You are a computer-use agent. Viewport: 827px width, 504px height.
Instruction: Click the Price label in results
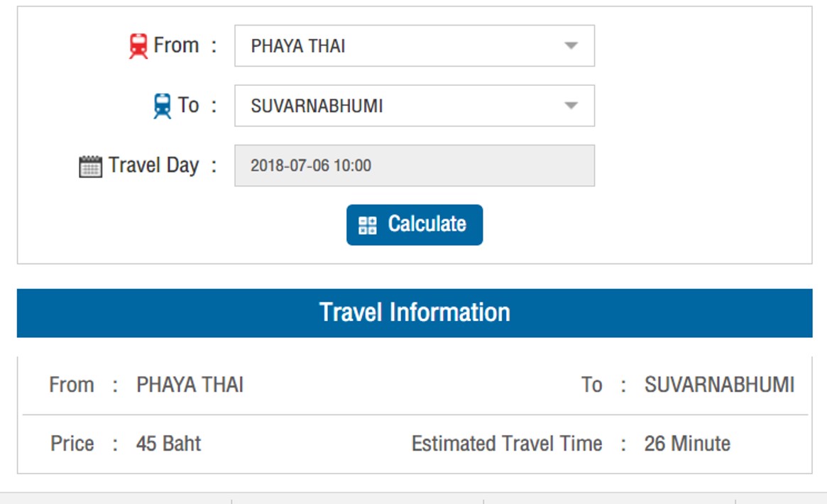point(72,444)
